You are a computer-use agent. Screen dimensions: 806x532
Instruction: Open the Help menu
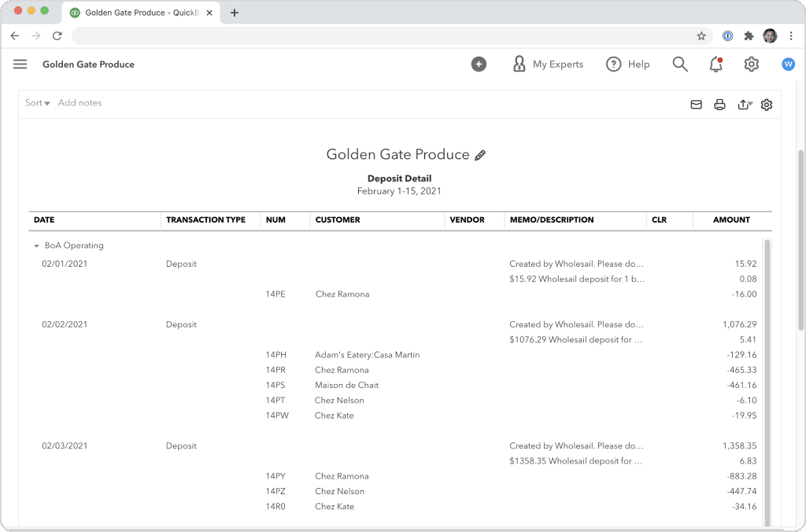(x=627, y=65)
